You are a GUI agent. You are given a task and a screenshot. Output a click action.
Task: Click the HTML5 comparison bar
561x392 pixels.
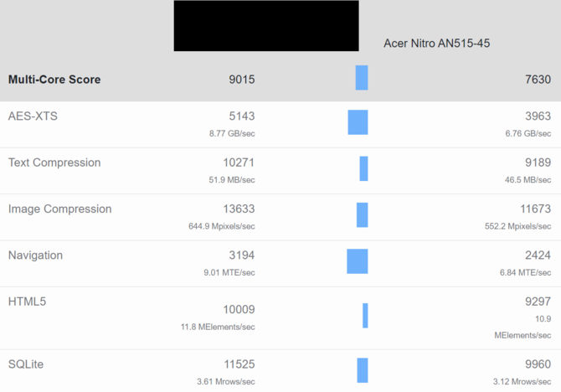(x=365, y=316)
